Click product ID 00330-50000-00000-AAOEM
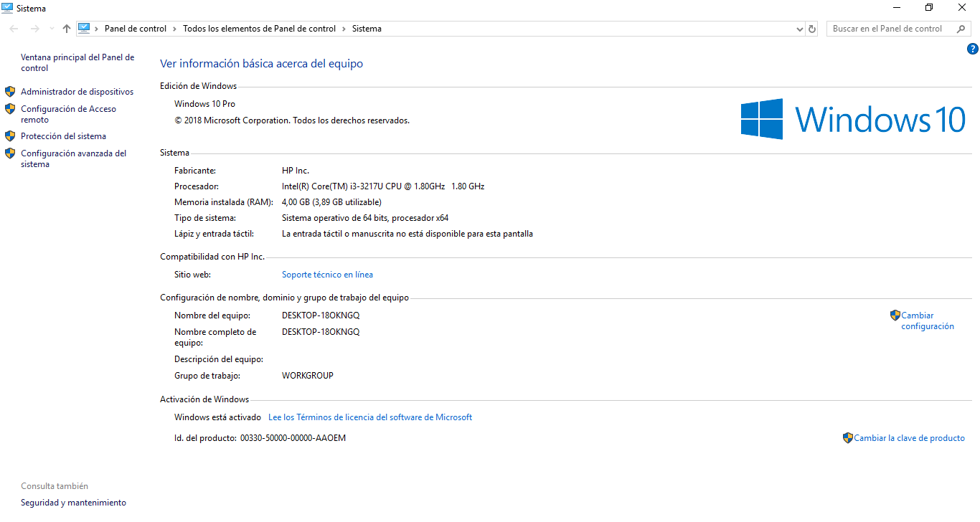 click(293, 438)
